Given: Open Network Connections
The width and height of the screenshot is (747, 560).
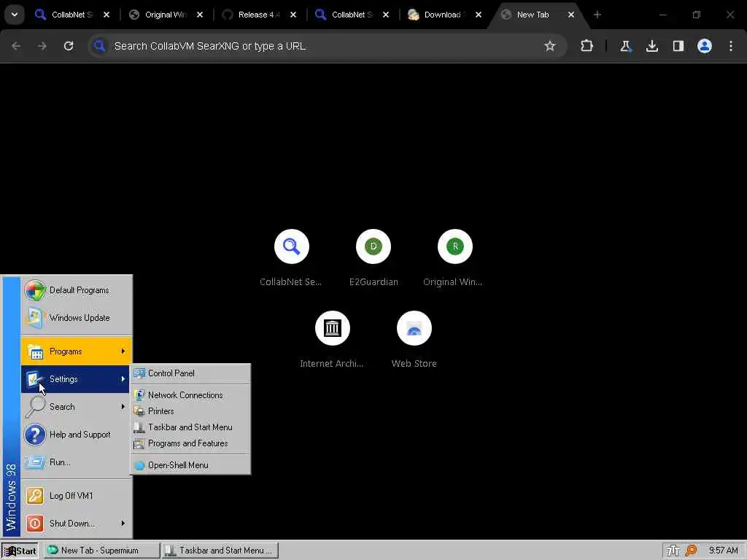Looking at the screenshot, I should [190, 394].
